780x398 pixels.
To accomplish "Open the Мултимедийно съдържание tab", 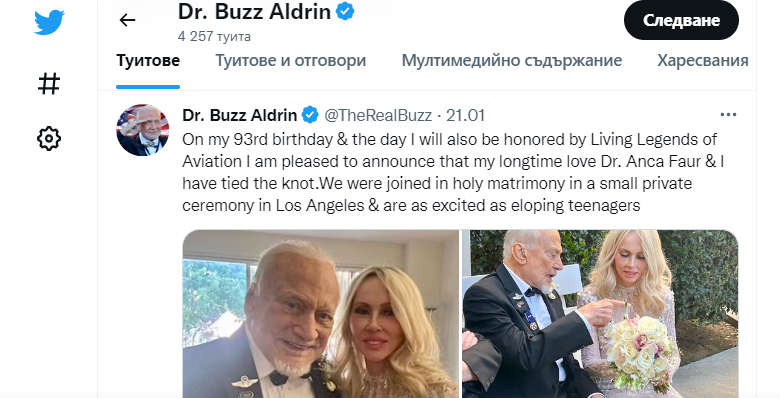I will [x=512, y=61].
